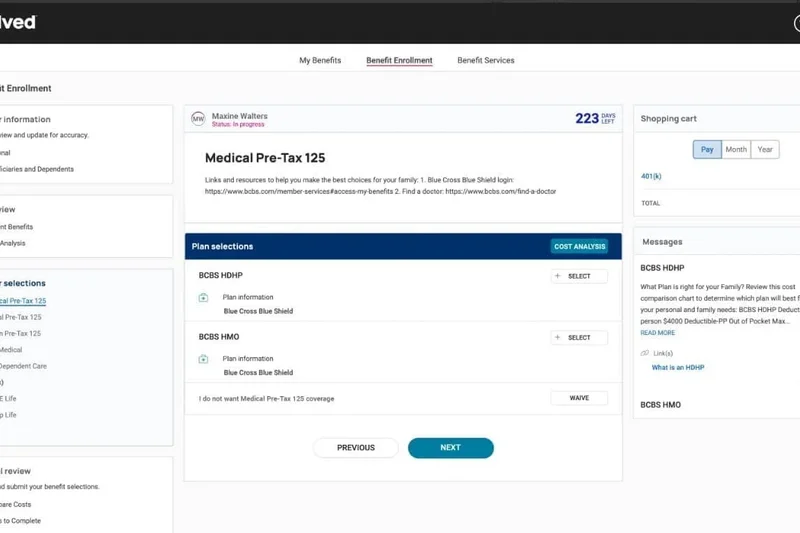This screenshot has height=533, width=800.
Task: Switch shopping cart view to Month
Action: pos(736,149)
